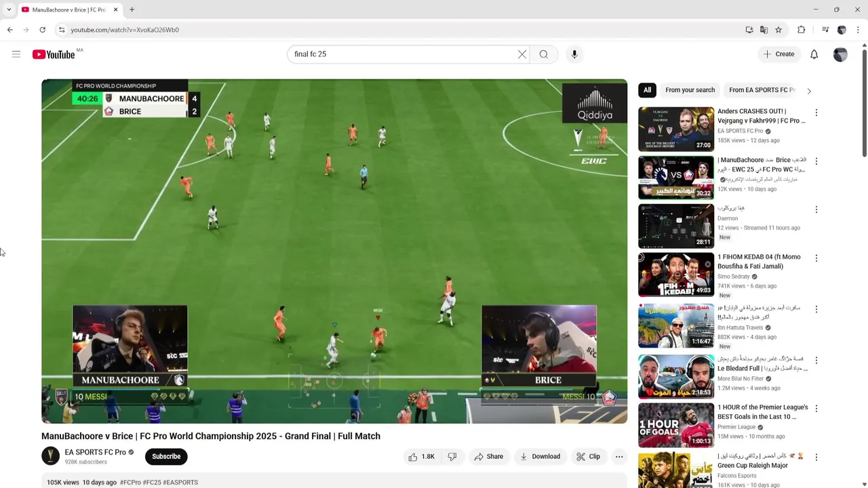
Task: Click the #FCPro hashtag
Action: [130, 483]
